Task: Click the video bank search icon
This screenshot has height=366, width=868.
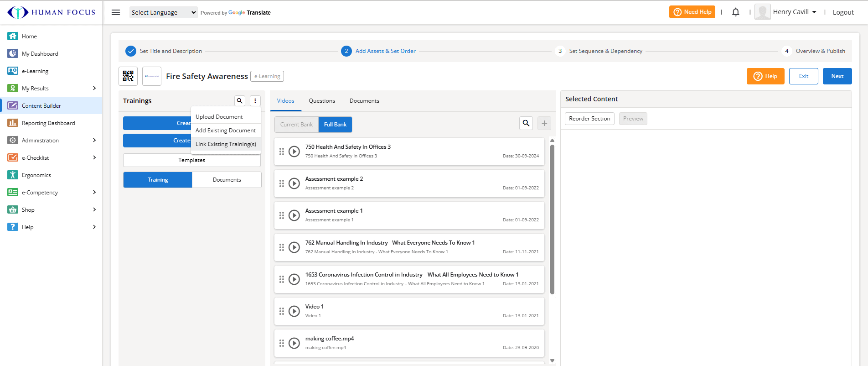Action: 526,123
